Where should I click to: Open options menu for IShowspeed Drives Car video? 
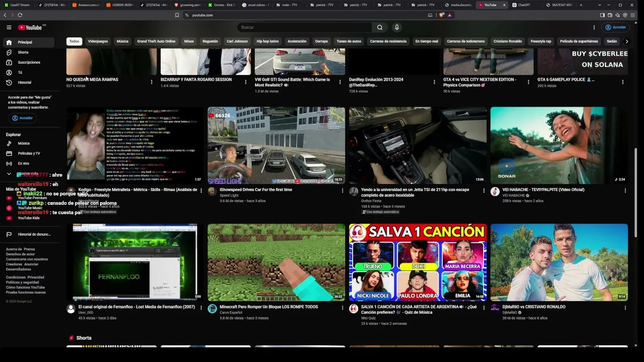click(343, 191)
